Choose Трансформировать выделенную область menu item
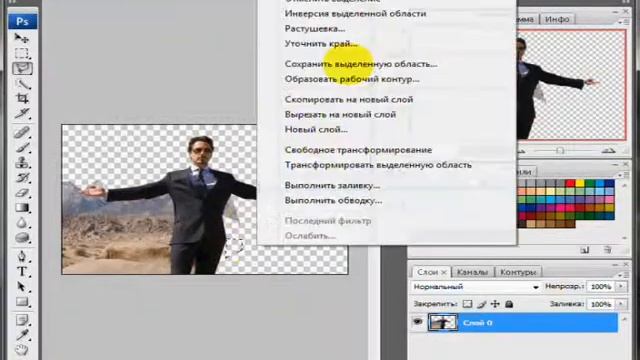This screenshot has width=640, height=360. click(x=378, y=165)
